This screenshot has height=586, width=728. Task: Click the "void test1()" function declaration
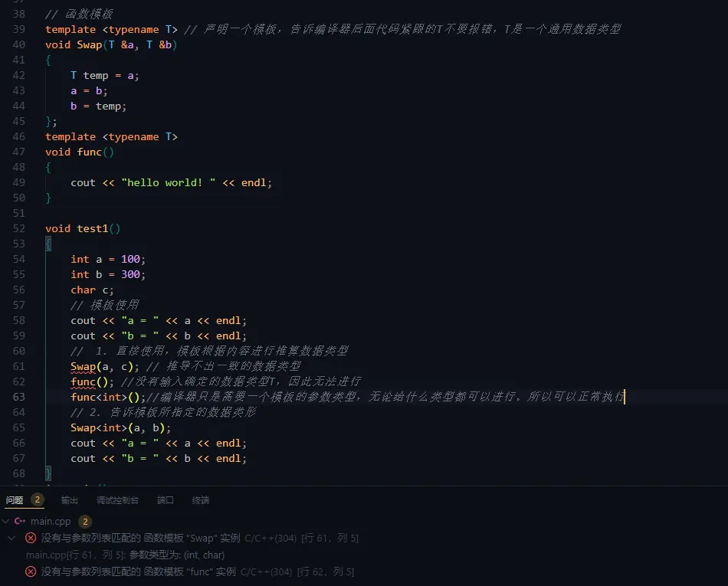83,229
